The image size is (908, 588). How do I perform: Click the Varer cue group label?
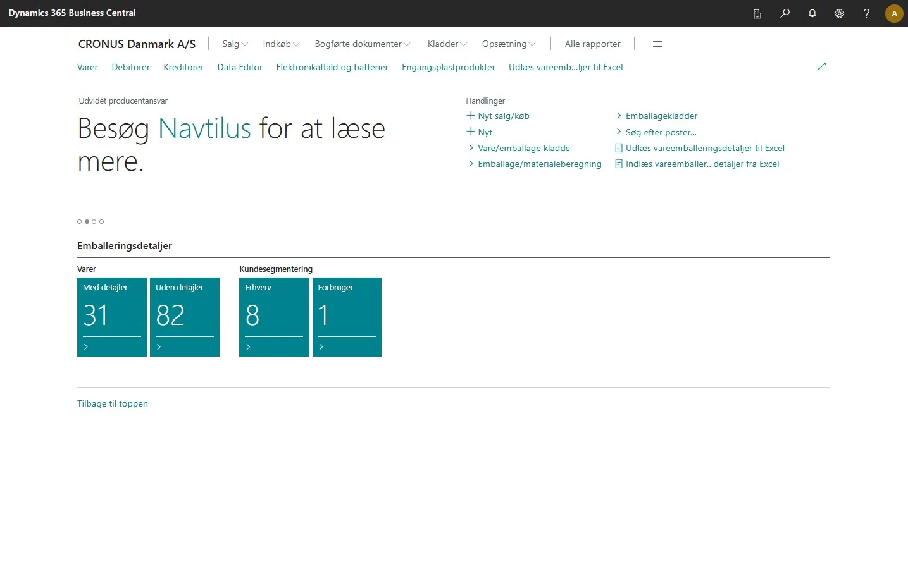(87, 269)
